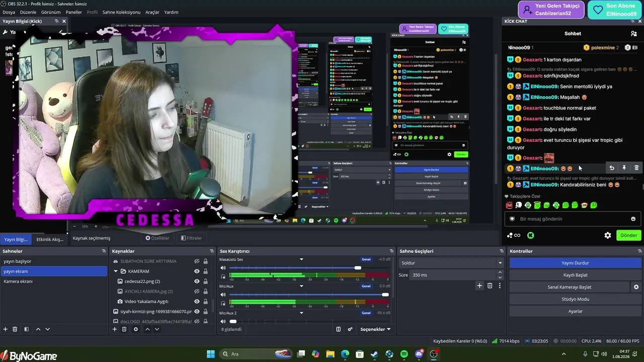Show AYICIKLI KAMERA.jpg (2) source
Image resolution: width=644 pixels, height=362 pixels.
tap(197, 292)
